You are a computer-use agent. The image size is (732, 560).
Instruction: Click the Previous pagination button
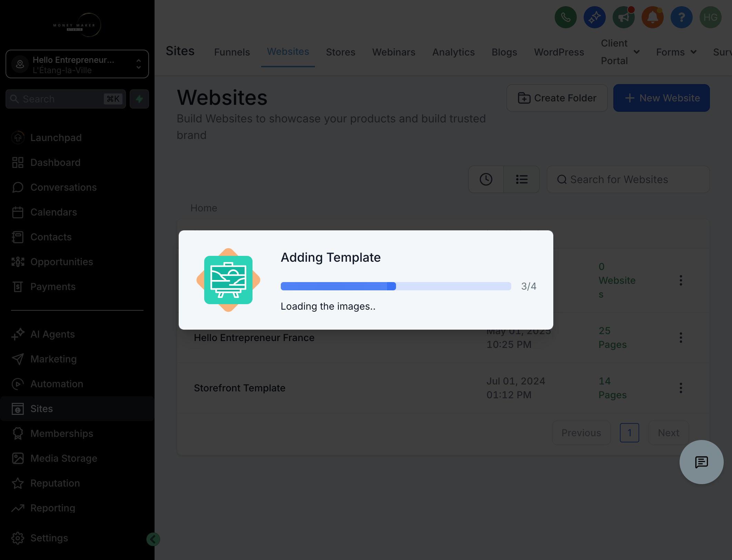tap(581, 433)
